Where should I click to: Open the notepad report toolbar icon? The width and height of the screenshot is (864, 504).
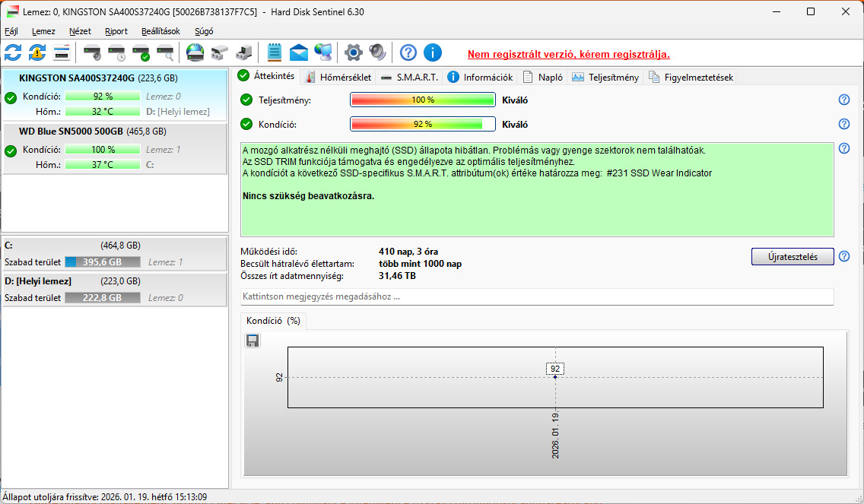[274, 53]
